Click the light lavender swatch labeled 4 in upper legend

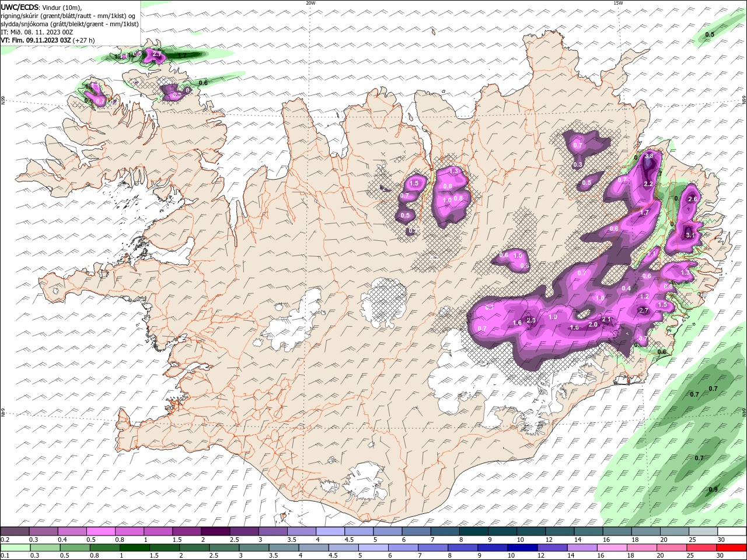[330, 531]
